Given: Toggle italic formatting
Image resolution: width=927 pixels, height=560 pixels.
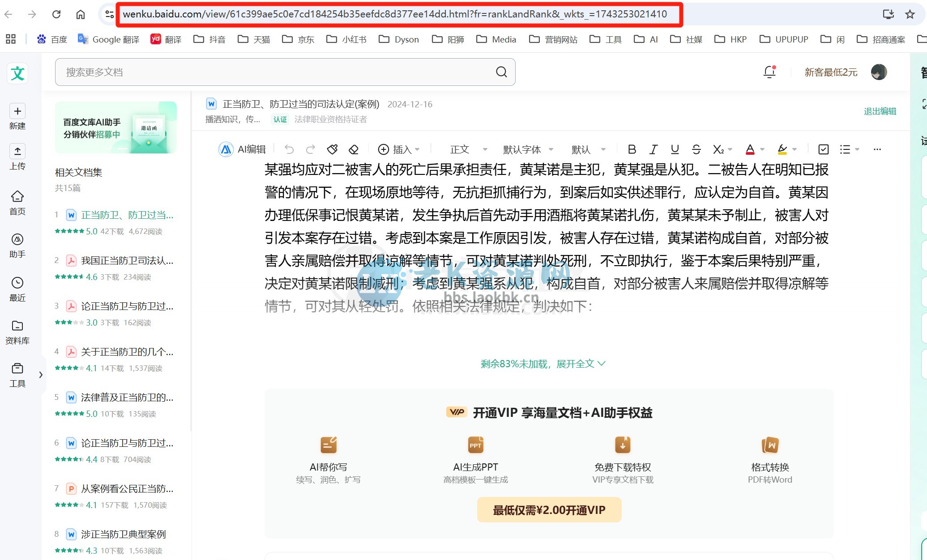Looking at the screenshot, I should point(654,149).
